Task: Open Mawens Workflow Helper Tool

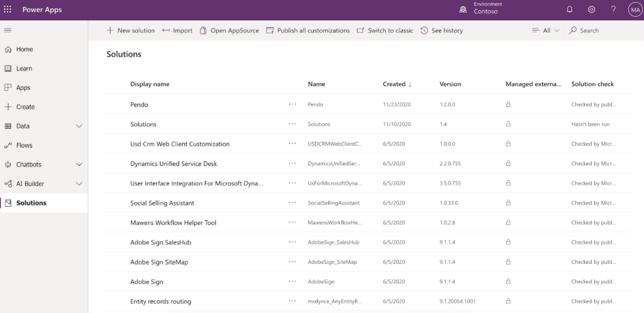Action: [x=173, y=223]
